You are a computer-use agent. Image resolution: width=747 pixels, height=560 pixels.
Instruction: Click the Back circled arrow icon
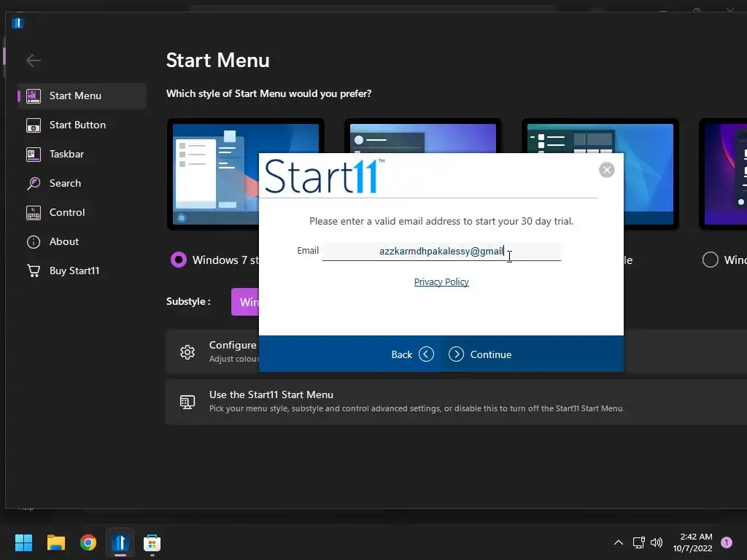click(x=426, y=354)
